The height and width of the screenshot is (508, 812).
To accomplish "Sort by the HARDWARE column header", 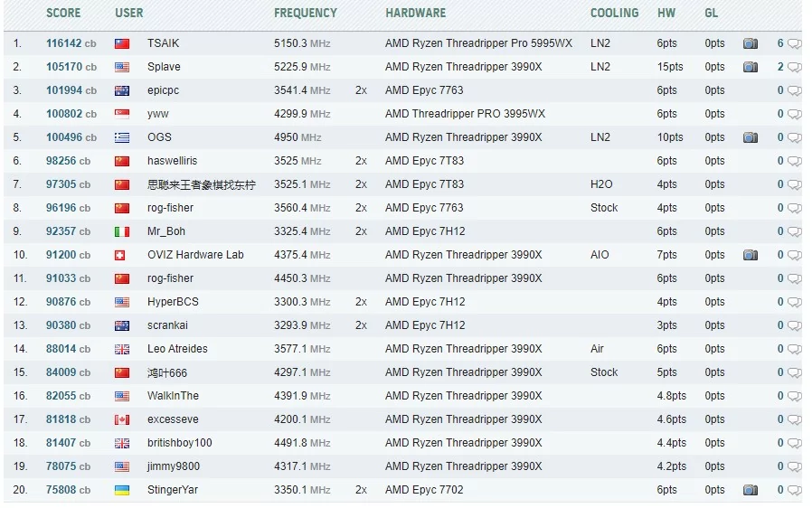I will coord(415,13).
